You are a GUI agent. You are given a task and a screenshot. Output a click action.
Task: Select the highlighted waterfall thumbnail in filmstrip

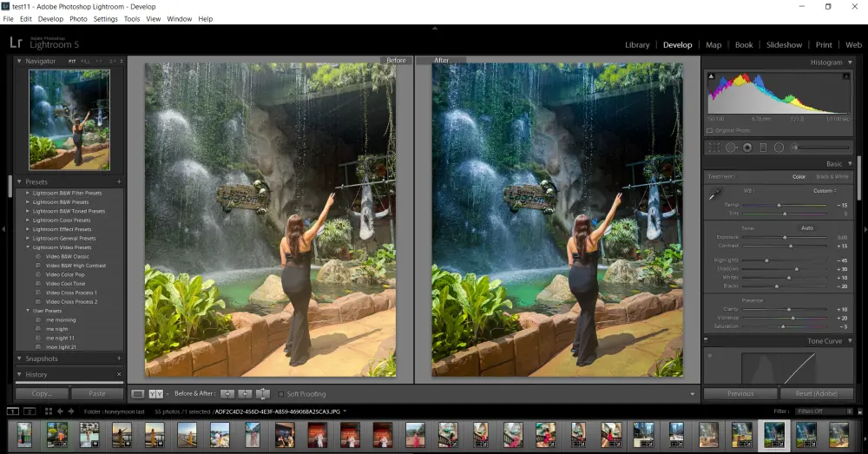tap(774, 435)
